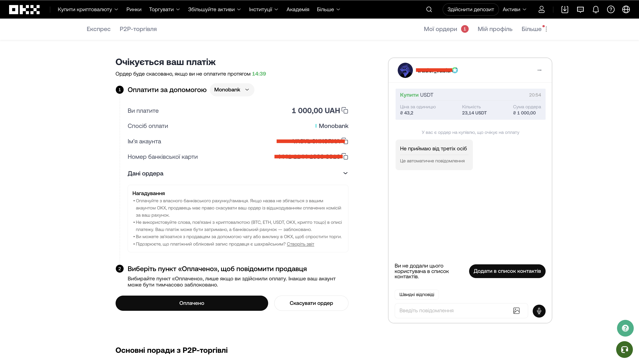The image size is (639, 364).
Task: Click the OKX logo
Action: pyautogui.click(x=24, y=9)
